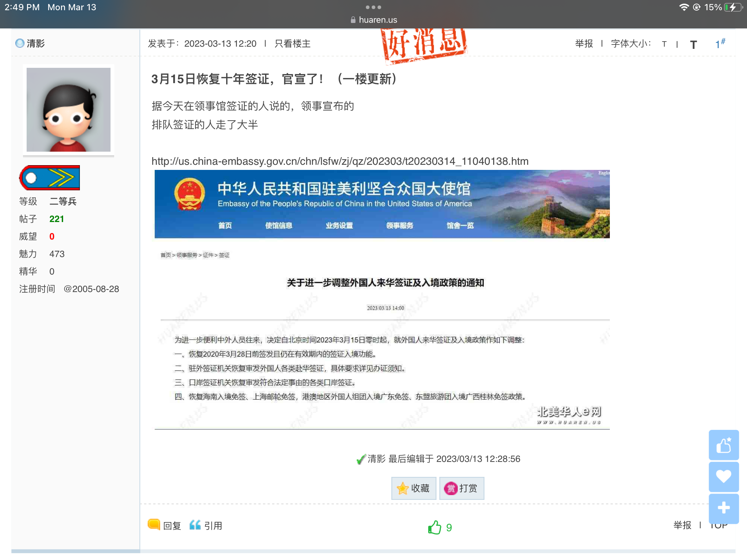Open the three-dots multitasking menu
The image size is (747, 560).
[x=373, y=7]
